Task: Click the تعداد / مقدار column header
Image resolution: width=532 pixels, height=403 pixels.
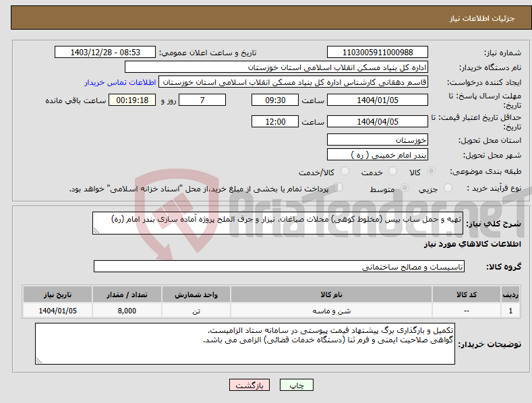Action: [127, 294]
